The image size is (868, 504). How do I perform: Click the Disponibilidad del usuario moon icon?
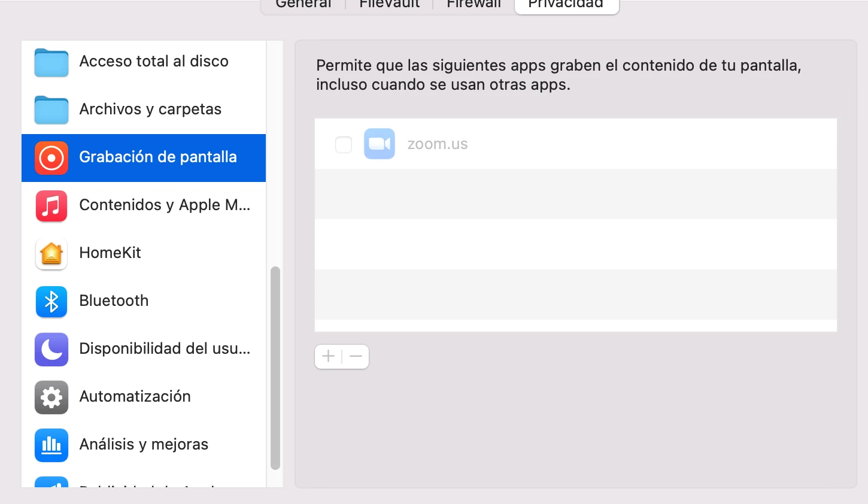[51, 350]
